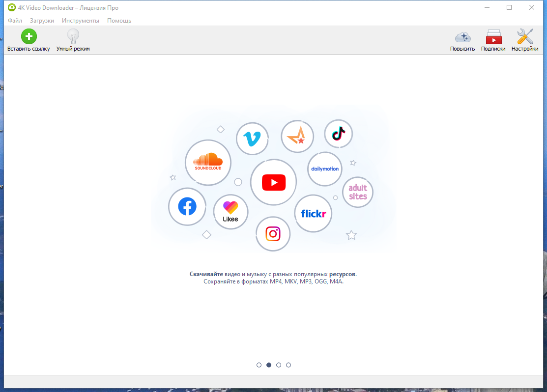The width and height of the screenshot is (547, 392).
Task: Select the Dailymotion service icon
Action: (325, 169)
